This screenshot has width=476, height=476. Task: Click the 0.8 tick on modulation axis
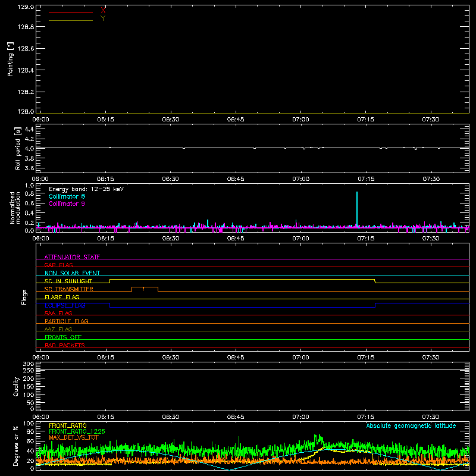click(x=29, y=194)
